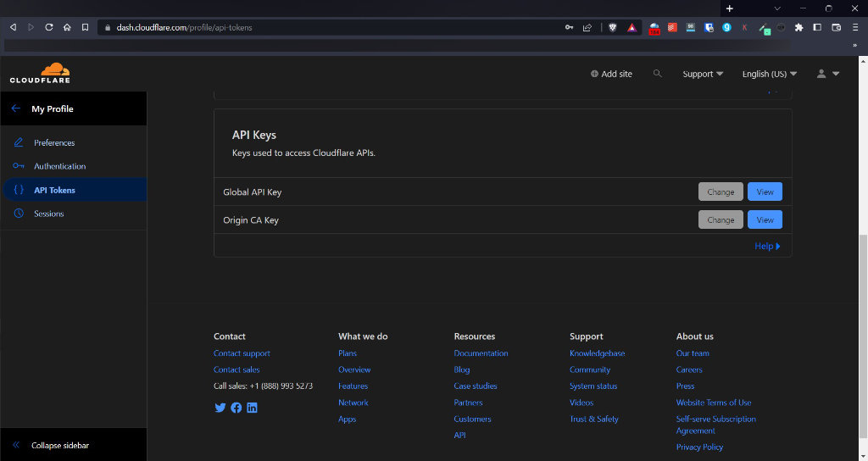
Task: Open the Support dropdown
Action: pyautogui.click(x=703, y=74)
